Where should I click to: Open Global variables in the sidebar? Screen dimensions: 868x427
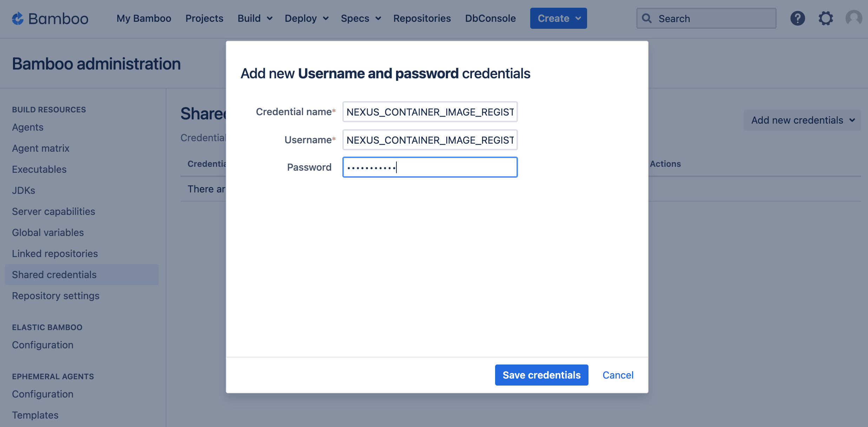click(x=48, y=232)
